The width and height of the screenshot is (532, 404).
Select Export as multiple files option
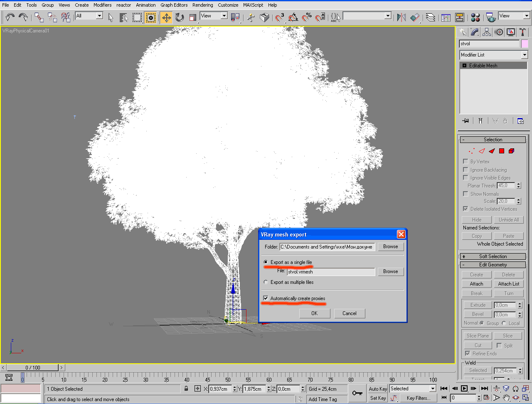pyautogui.click(x=266, y=282)
